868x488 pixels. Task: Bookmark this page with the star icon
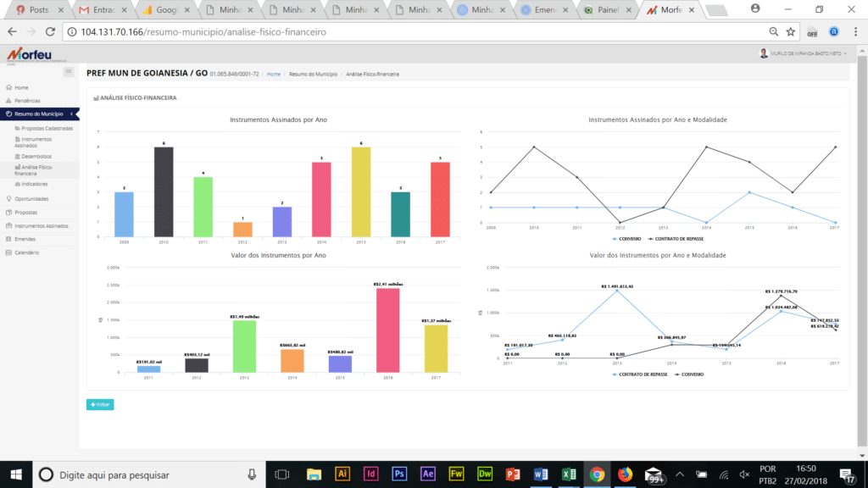coord(790,31)
